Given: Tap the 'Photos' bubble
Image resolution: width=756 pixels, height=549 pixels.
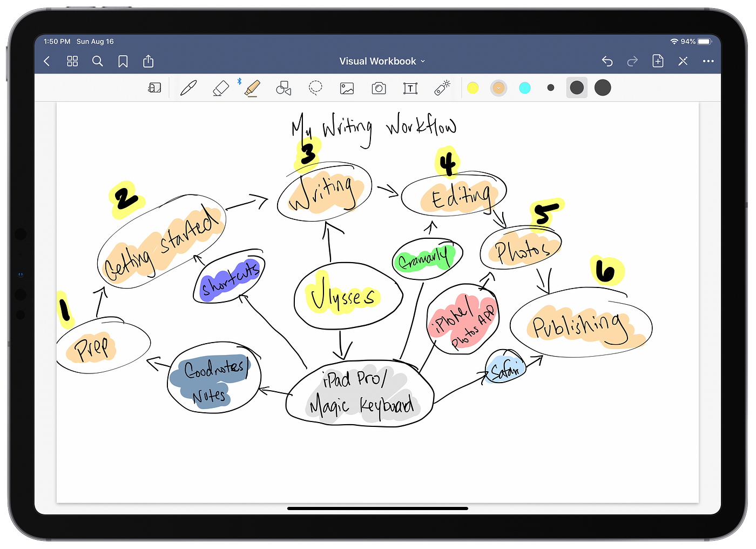Looking at the screenshot, I should tap(521, 248).
